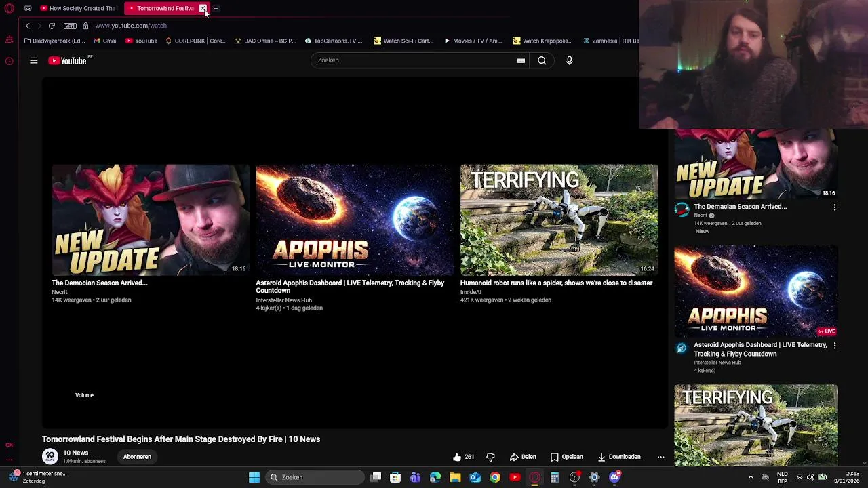Show hidden system tray icons chevron
The width and height of the screenshot is (868, 488).
pos(751,477)
